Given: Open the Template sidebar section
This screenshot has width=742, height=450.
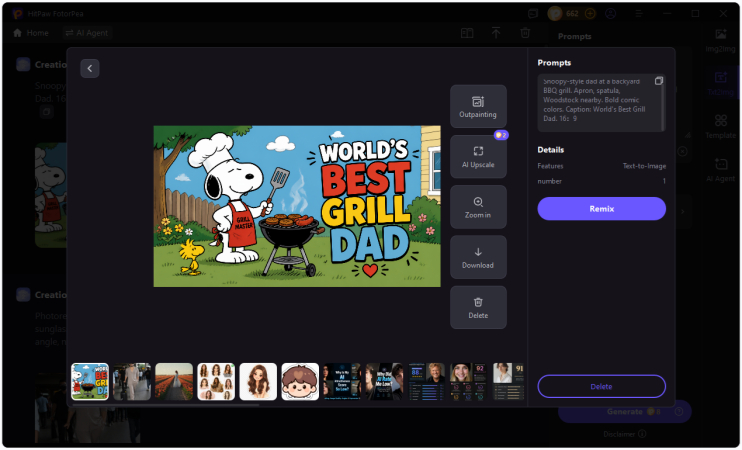Looking at the screenshot, I should [x=721, y=126].
